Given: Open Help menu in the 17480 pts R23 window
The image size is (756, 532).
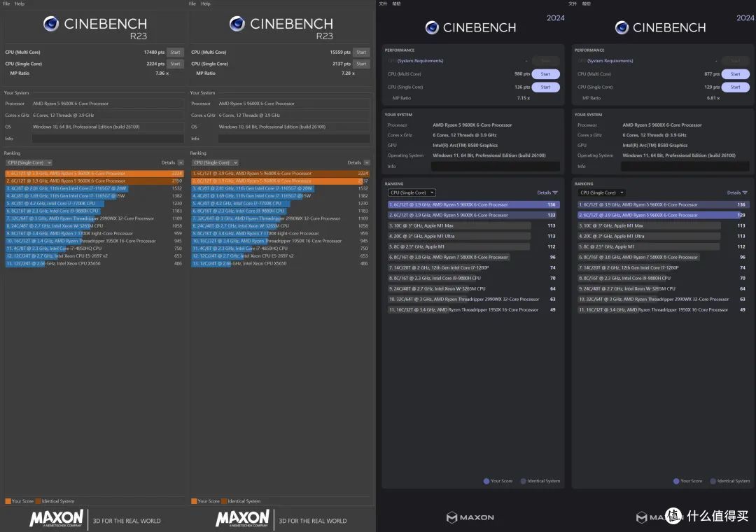Looking at the screenshot, I should tap(20, 3).
